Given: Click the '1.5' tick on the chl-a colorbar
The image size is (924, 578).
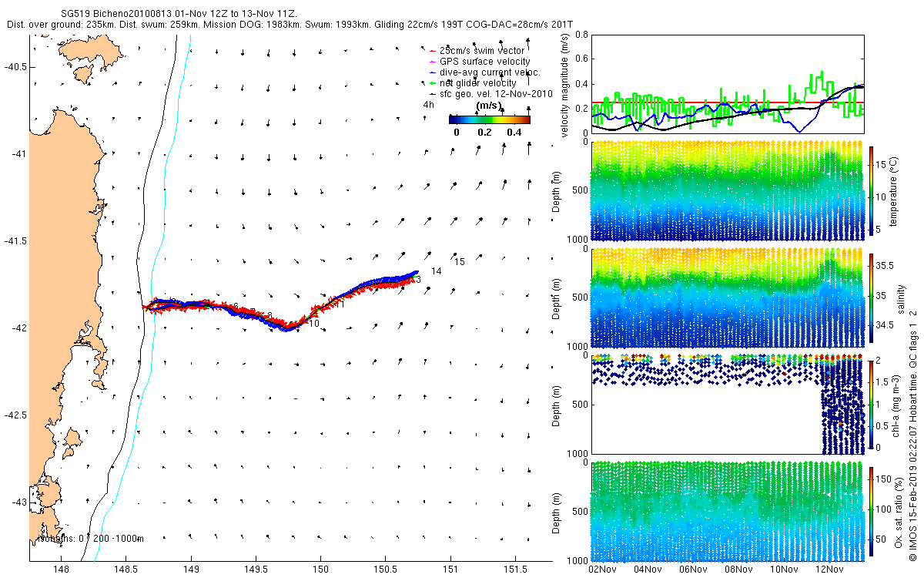Looking at the screenshot, I should (884, 383).
